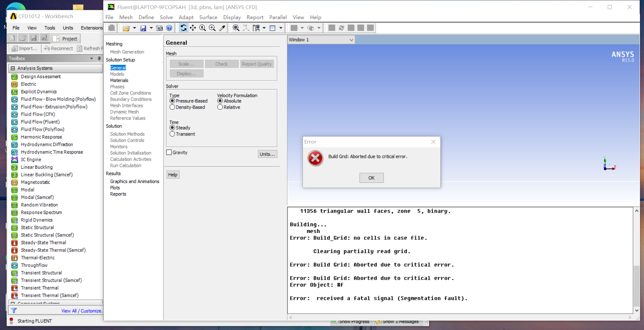Click the camera snapshot icon
This screenshot has height=330, width=644.
pos(159,28)
